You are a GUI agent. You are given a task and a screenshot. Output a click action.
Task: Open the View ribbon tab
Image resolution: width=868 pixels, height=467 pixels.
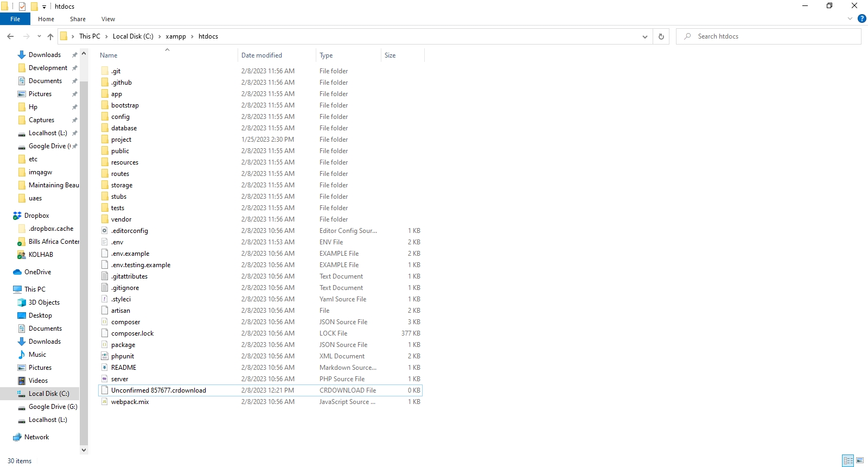pyautogui.click(x=108, y=19)
